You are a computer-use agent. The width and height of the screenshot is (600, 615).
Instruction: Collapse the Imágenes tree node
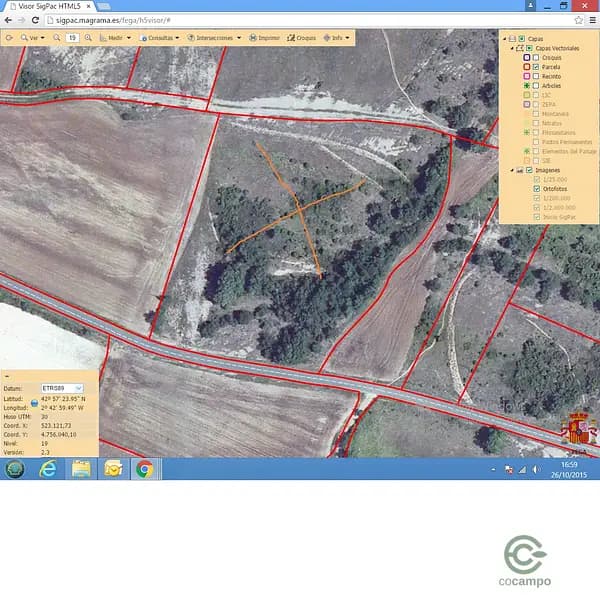click(x=513, y=170)
